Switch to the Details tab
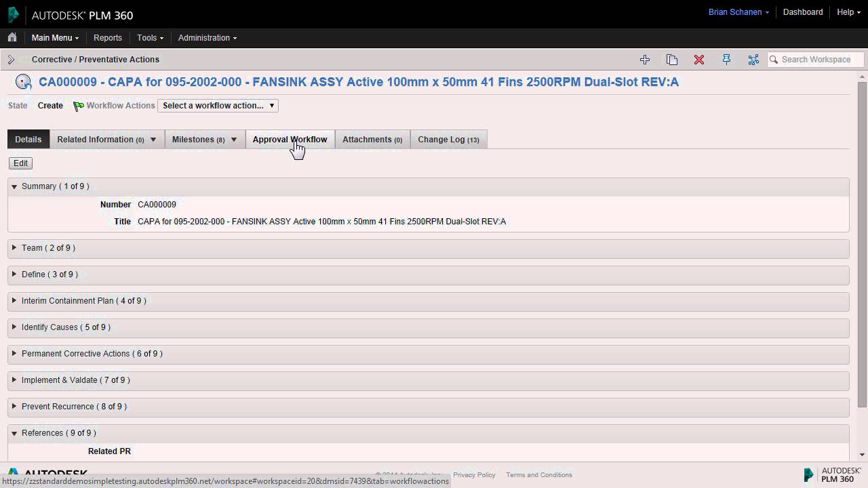The height and width of the screenshot is (488, 868). pos(28,140)
